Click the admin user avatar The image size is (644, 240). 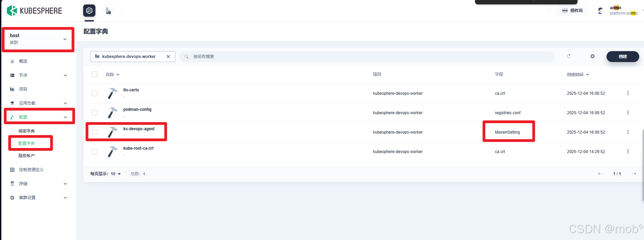tap(600, 11)
